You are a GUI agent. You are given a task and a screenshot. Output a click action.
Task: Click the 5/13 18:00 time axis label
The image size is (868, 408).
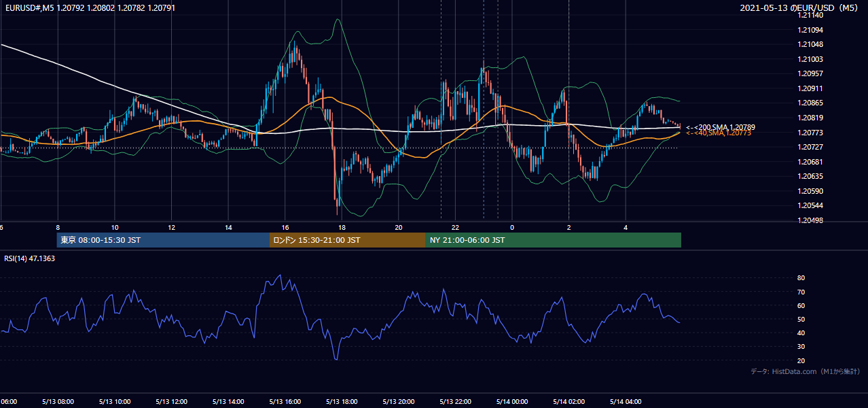pyautogui.click(x=342, y=402)
